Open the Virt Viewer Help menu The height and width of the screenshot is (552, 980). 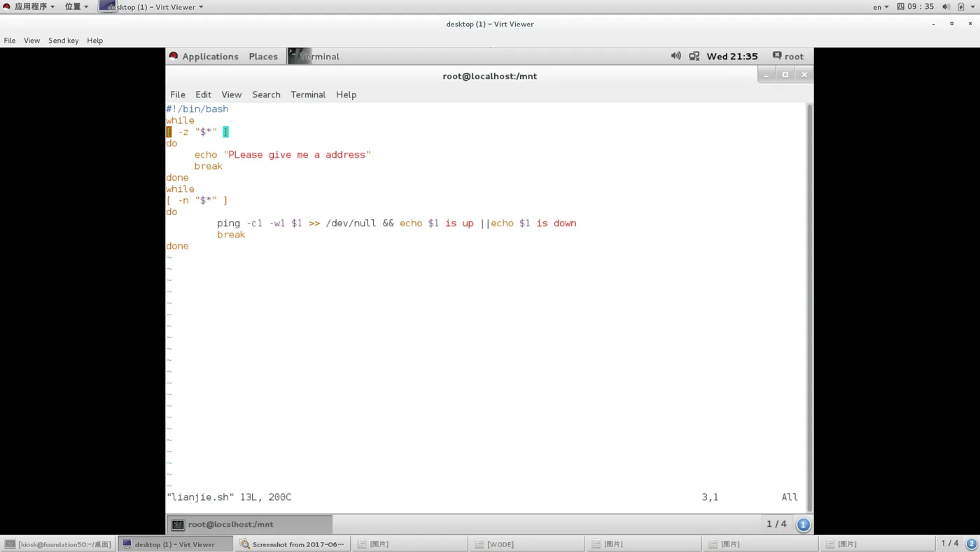95,41
